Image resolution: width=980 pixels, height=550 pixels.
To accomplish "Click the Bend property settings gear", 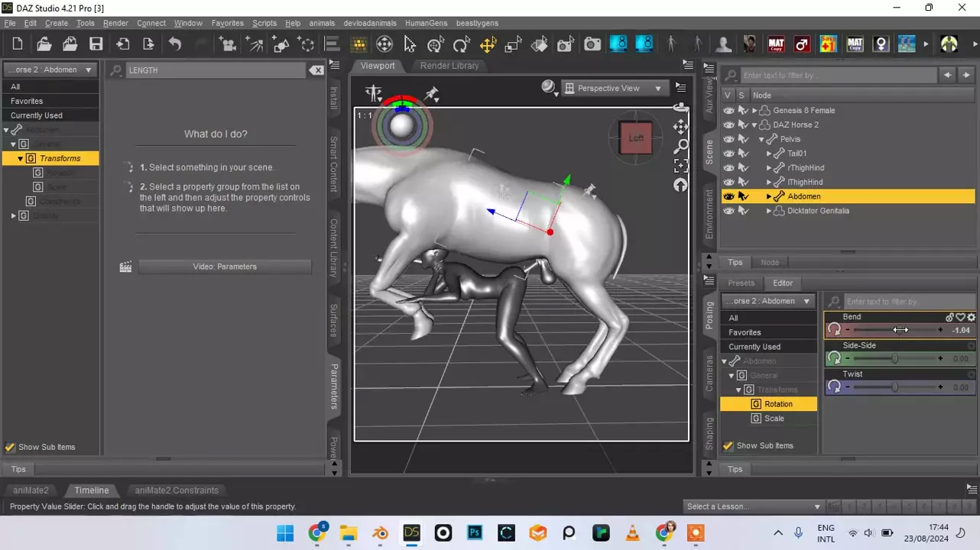I will [x=971, y=317].
